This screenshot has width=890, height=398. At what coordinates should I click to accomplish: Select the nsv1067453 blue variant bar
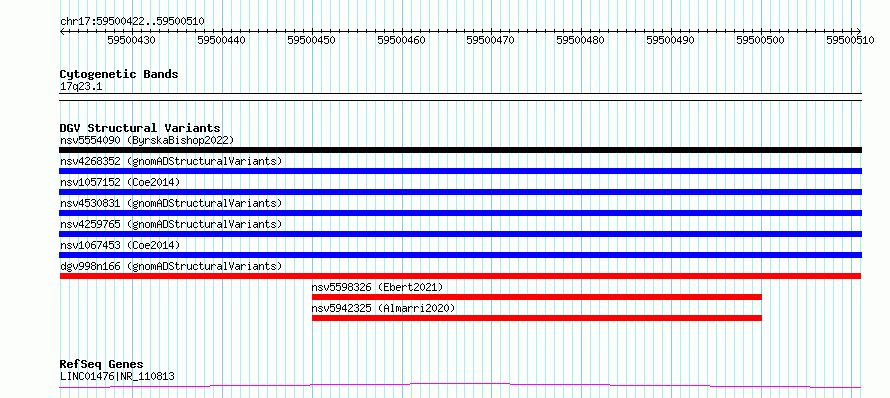click(460, 255)
